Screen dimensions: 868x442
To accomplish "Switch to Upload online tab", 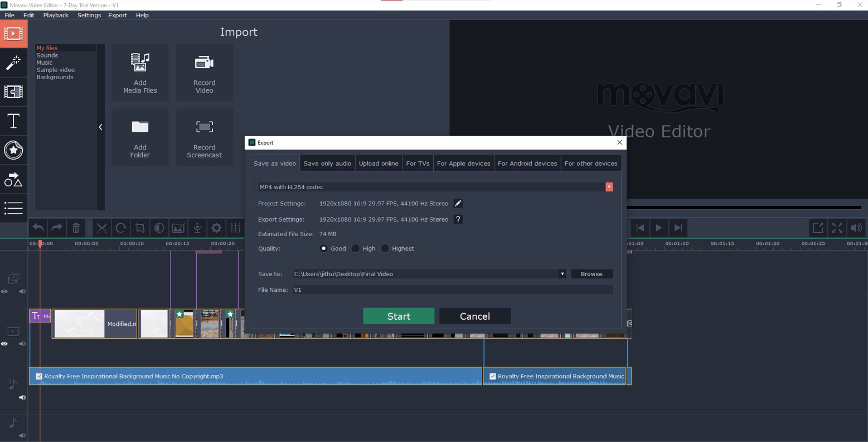I will 379,164.
